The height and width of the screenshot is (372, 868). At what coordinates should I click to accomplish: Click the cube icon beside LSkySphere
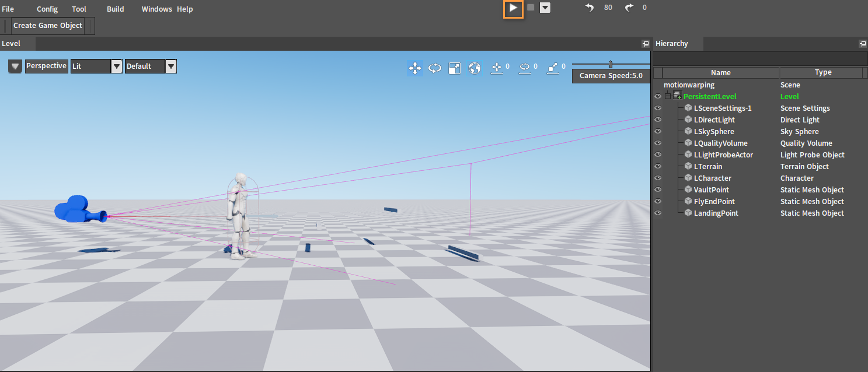(688, 131)
